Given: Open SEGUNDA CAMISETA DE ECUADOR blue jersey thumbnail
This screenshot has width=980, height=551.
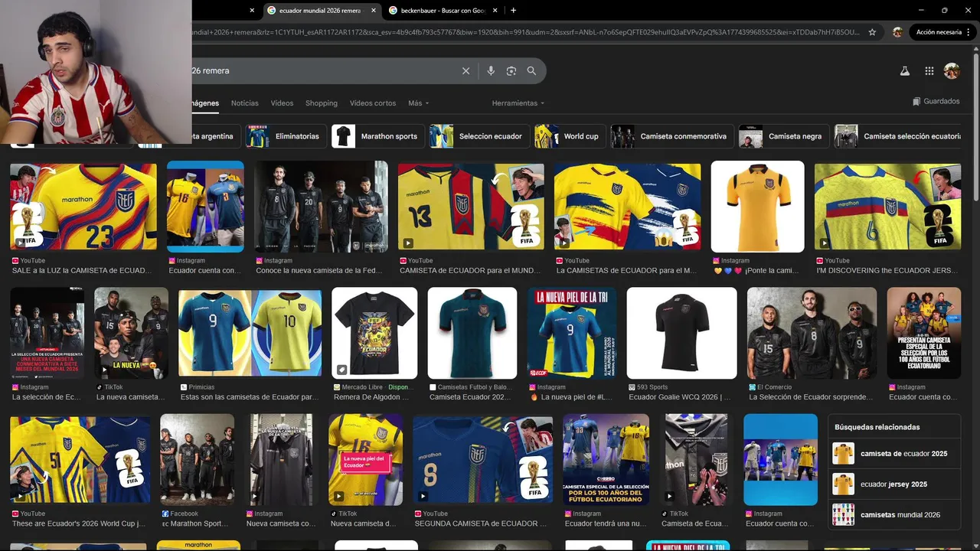Looking at the screenshot, I should tap(483, 460).
